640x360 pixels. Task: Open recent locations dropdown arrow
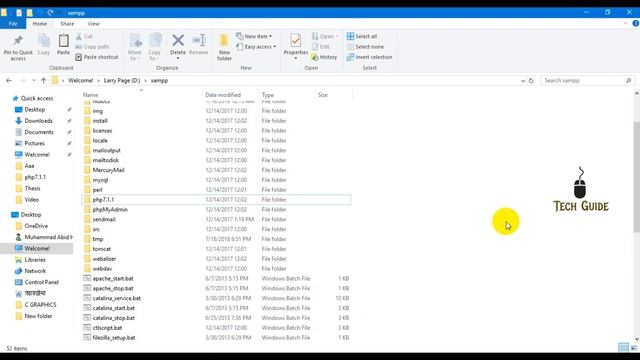pos(33,80)
